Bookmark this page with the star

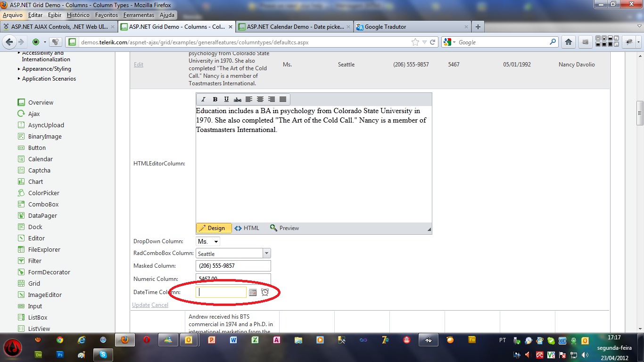point(415,42)
